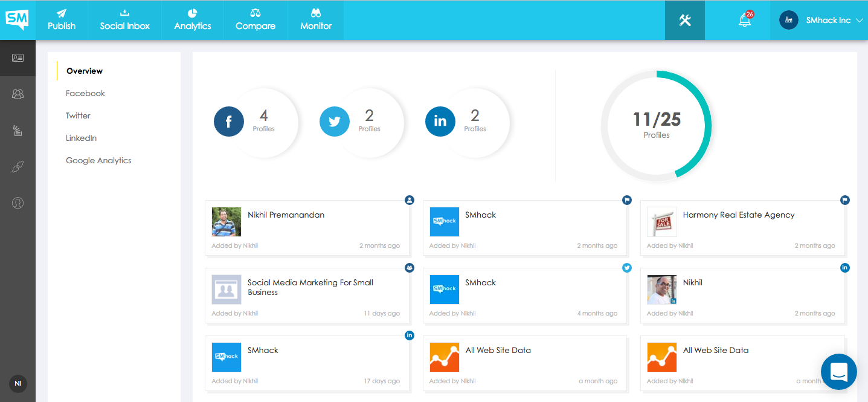Viewport: 868px width, 402px height.
Task: Select Facebook in the side menu
Action: 85,93
